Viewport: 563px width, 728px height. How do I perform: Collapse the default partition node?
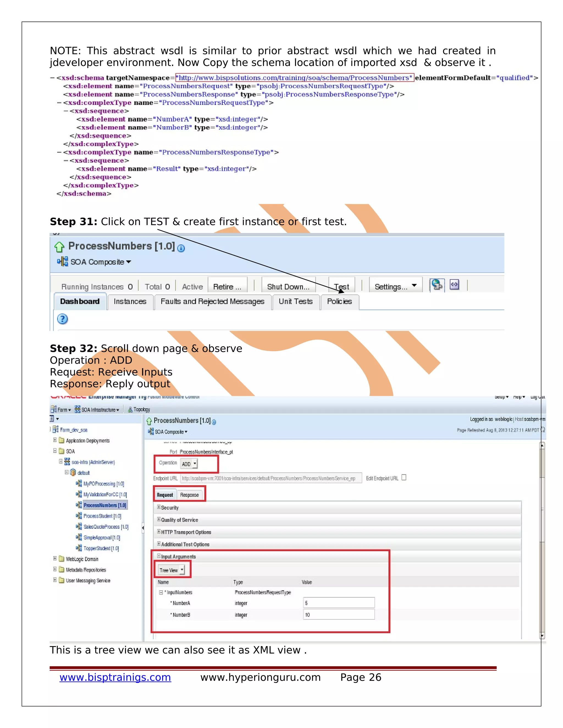click(x=66, y=472)
